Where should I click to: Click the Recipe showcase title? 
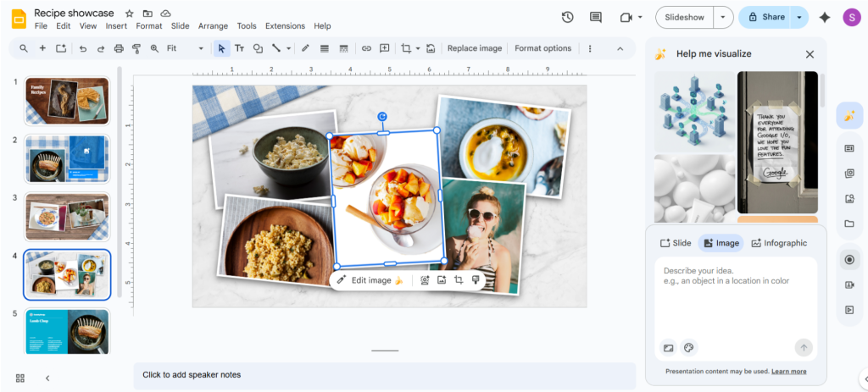pyautogui.click(x=75, y=14)
